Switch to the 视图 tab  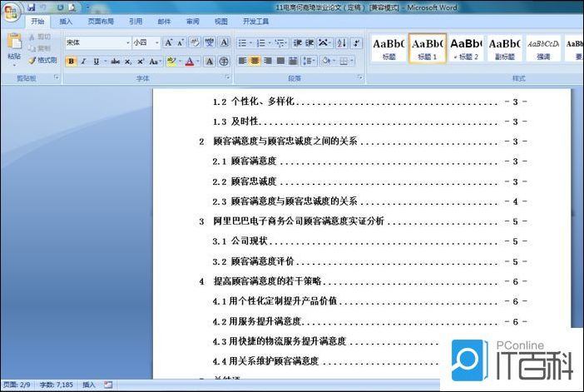click(221, 22)
